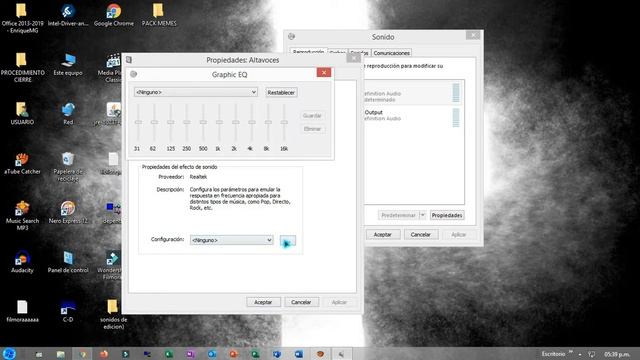Click the Escritorio toolbar label
The image size is (640, 360).
point(553,354)
